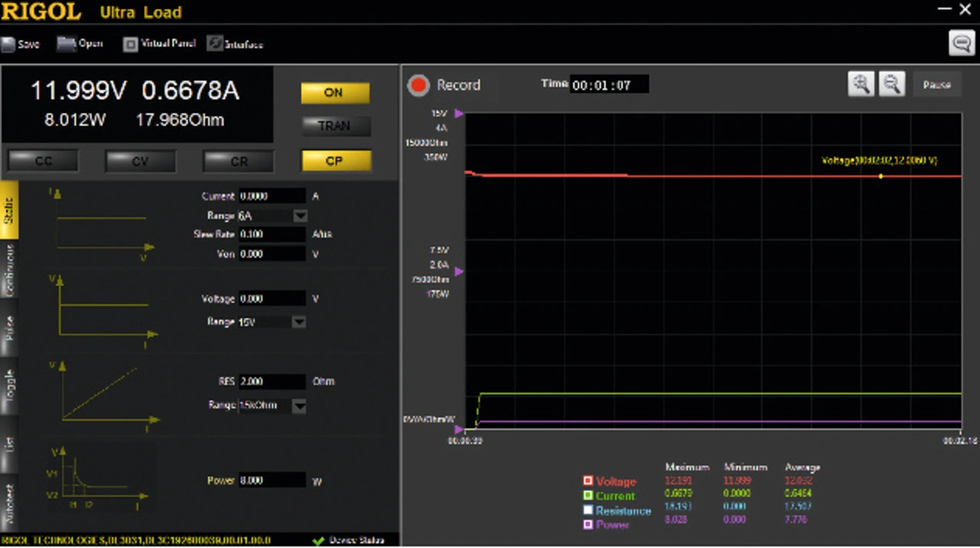The image size is (980, 548).
Task: Start recording with the red Record icon
Action: 418,85
